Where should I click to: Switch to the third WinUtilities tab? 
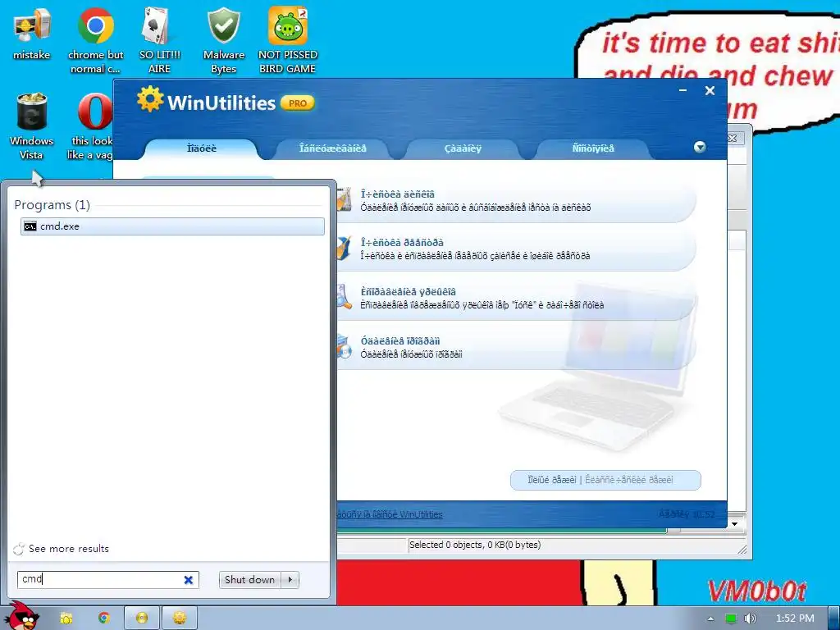pyautogui.click(x=463, y=148)
